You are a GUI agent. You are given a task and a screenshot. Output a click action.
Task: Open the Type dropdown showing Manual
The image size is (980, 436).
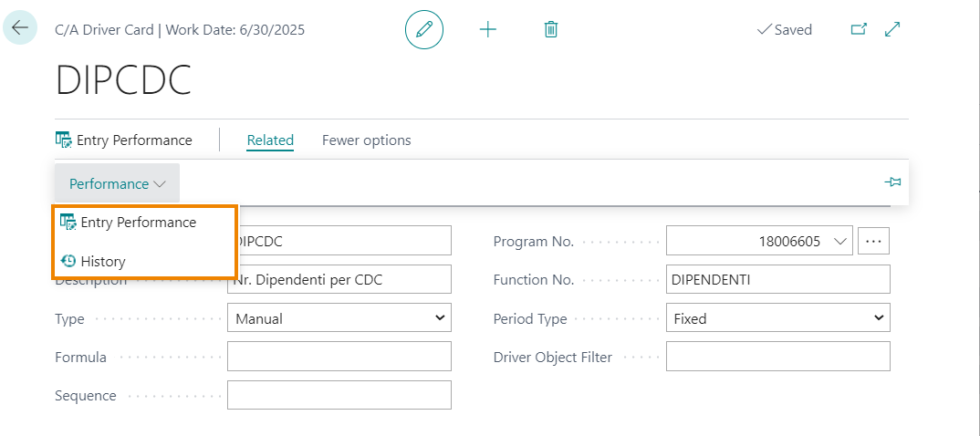pos(339,318)
